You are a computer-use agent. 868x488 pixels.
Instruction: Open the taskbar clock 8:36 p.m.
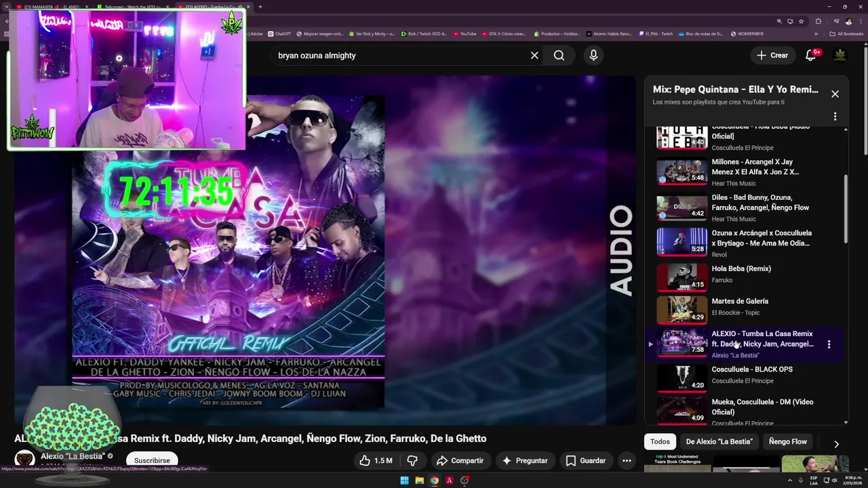click(x=851, y=481)
